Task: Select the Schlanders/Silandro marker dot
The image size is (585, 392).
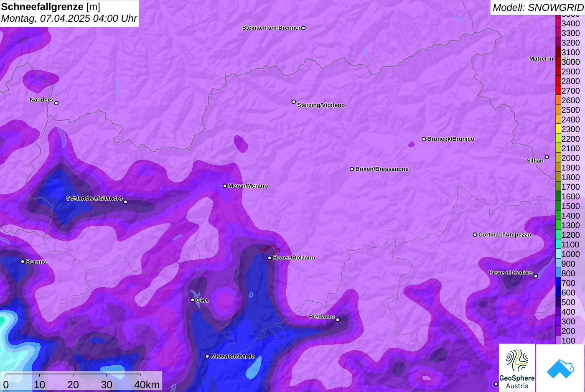Action: 125,202
